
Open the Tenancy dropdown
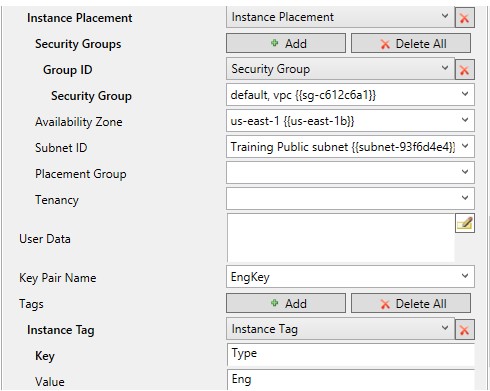coord(350,199)
